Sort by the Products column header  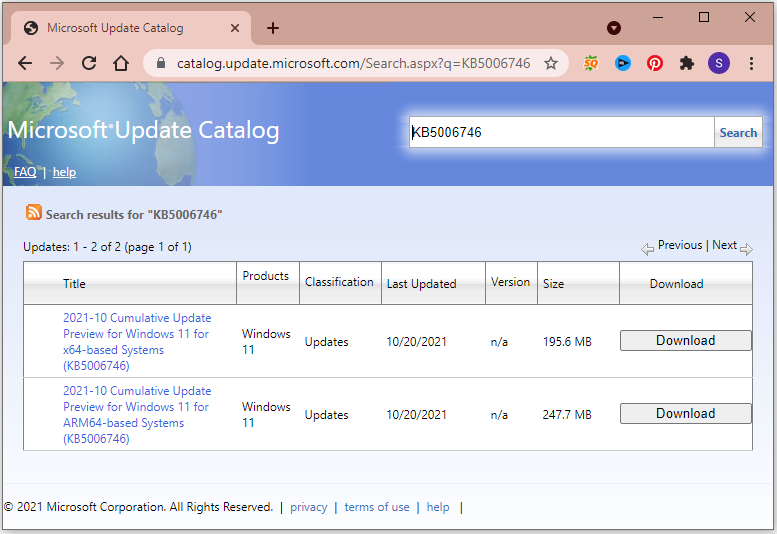(266, 276)
